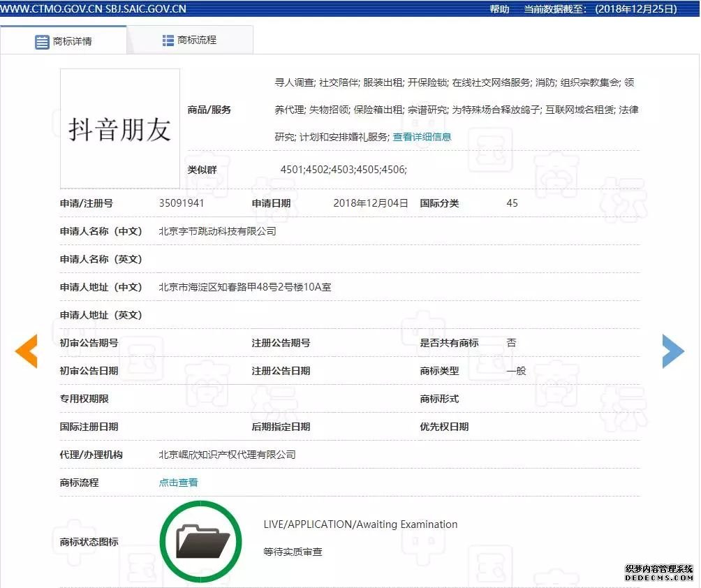The height and width of the screenshot is (588, 701).
Task: Click goods text starting 养代理; 失物招领
Action: pyautogui.click(x=457, y=110)
